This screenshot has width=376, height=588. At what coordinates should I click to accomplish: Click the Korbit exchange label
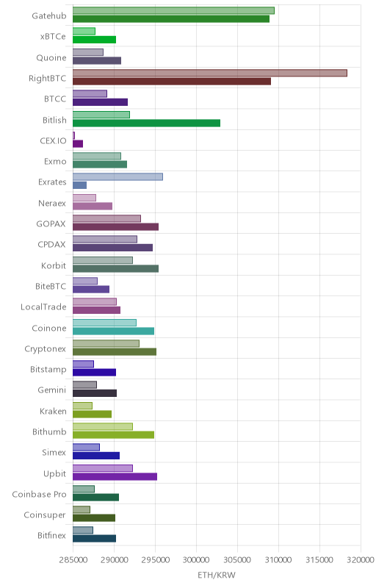click(x=54, y=265)
